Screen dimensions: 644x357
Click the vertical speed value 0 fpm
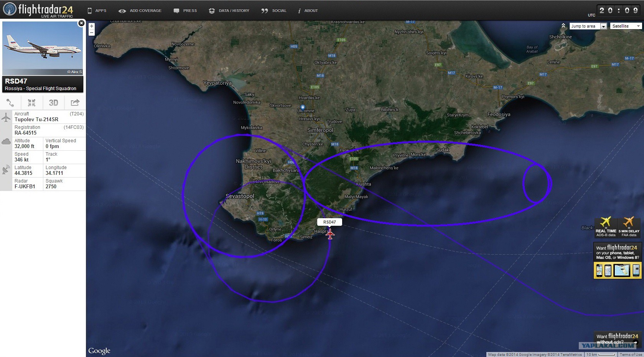[52, 146]
